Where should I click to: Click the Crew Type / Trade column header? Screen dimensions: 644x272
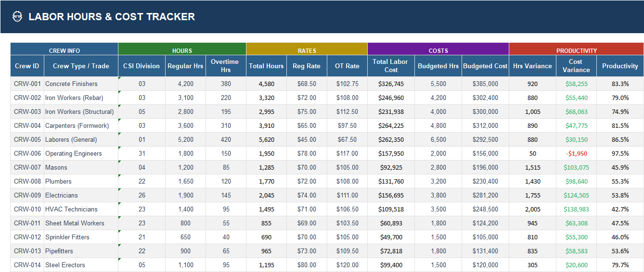pos(81,66)
